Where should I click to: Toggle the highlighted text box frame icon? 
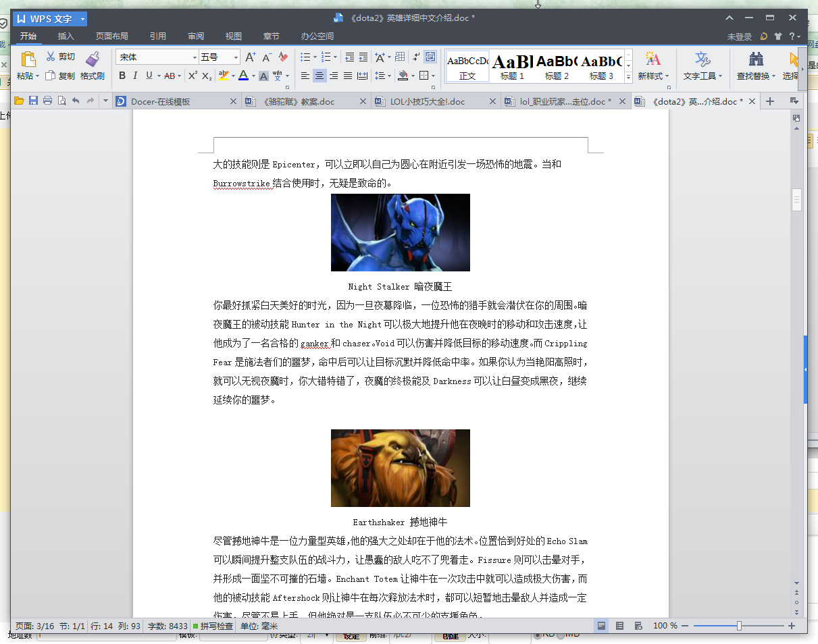pos(430,57)
